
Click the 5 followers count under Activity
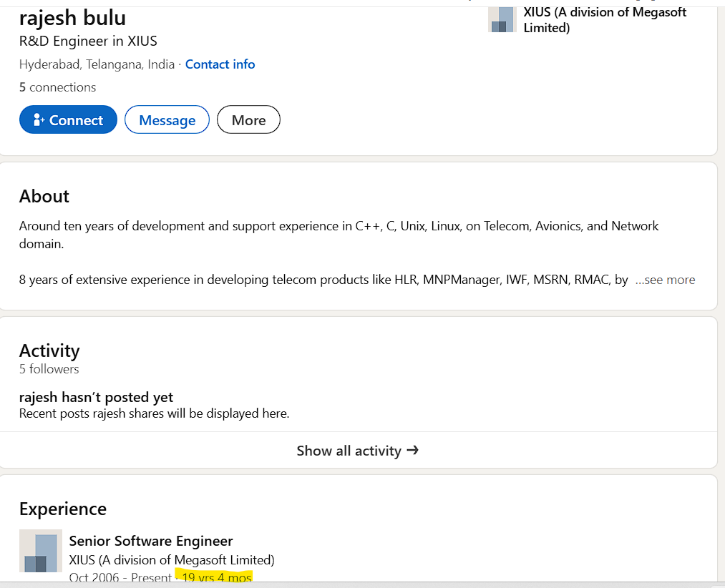[x=49, y=369]
